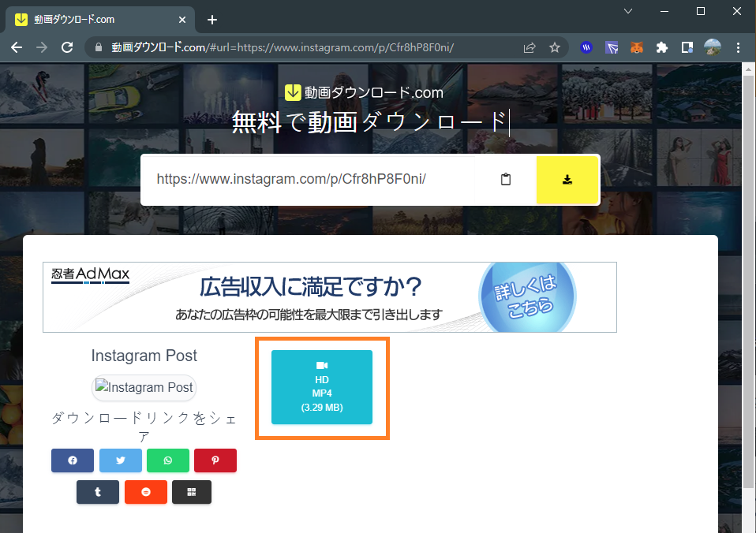Click 詳しくはこちら circle in the ad
This screenshot has width=756, height=533.
coord(526,297)
